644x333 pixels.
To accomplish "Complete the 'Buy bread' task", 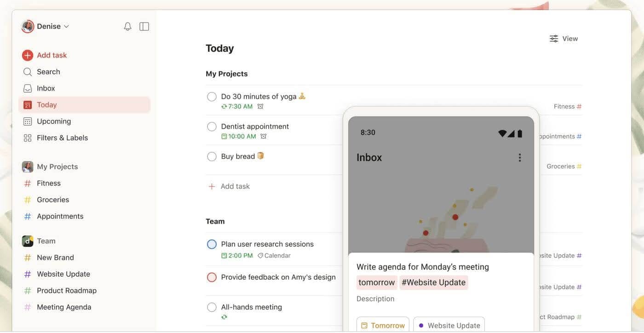I will click(212, 156).
